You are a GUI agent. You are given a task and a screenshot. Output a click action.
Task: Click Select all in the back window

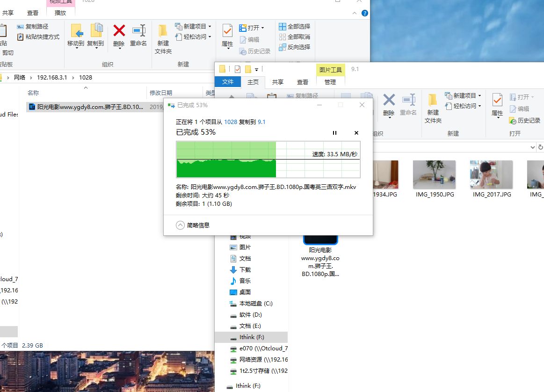295,26
